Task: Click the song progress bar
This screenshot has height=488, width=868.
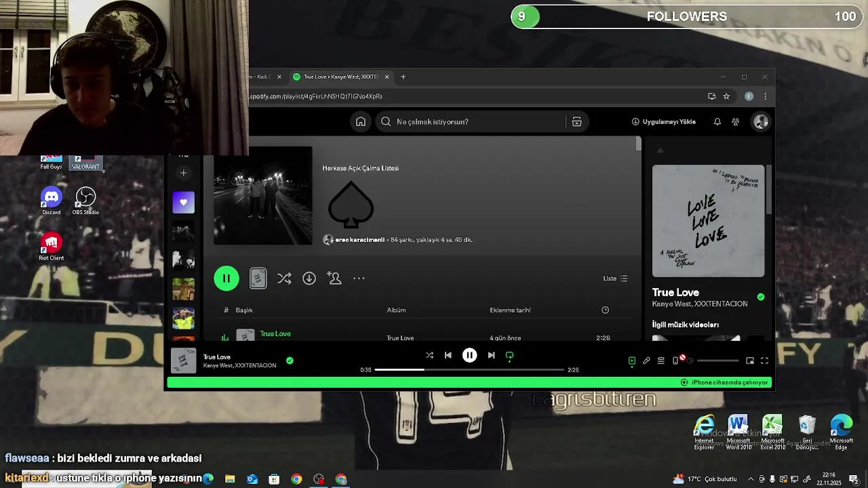Action: tap(469, 370)
